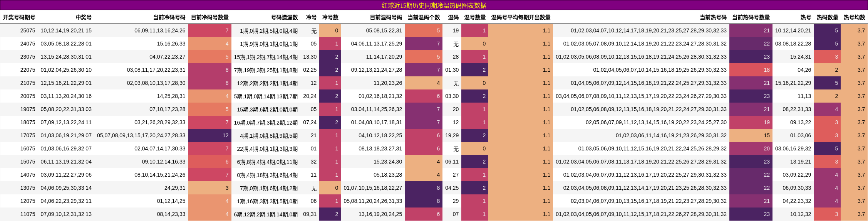Click the 热号均数 column header
The width and height of the screenshot is (868, 221).
click(x=854, y=17)
